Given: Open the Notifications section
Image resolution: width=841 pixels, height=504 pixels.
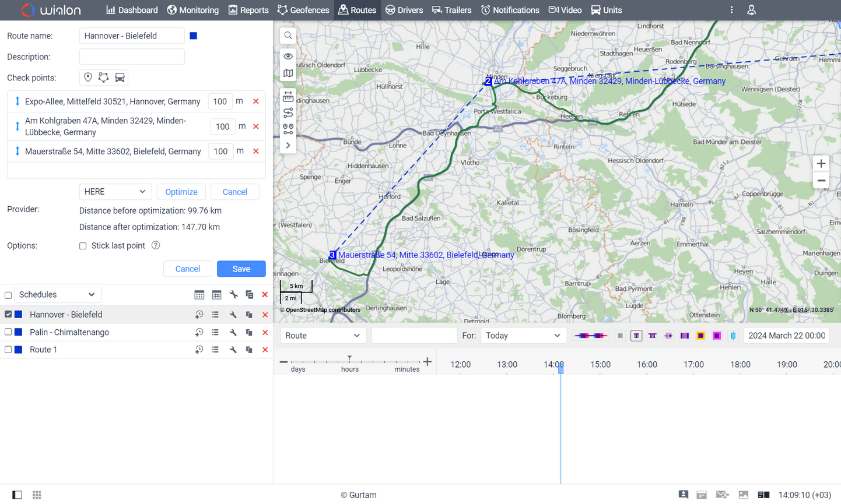Looking at the screenshot, I should coord(510,10).
